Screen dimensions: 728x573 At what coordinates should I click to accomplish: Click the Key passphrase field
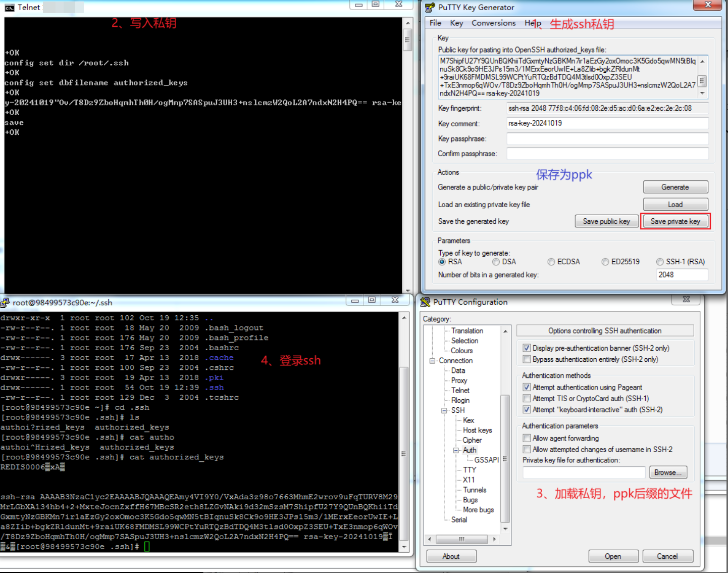click(x=607, y=138)
